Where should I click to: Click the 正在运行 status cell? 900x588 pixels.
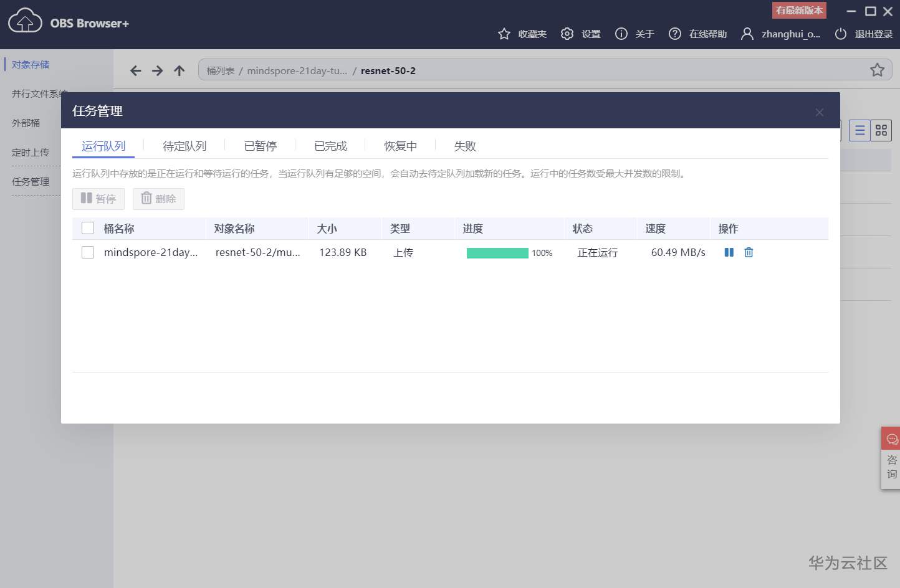pyautogui.click(x=598, y=252)
